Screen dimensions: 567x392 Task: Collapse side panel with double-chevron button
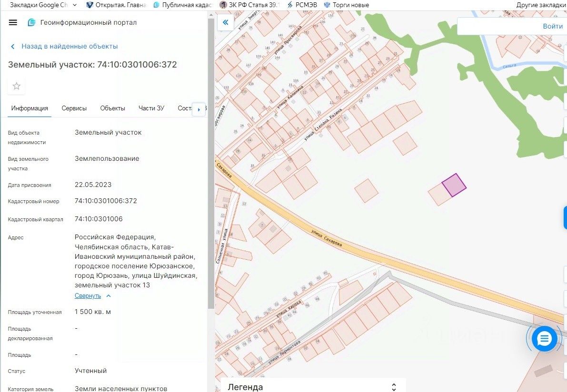(x=225, y=22)
